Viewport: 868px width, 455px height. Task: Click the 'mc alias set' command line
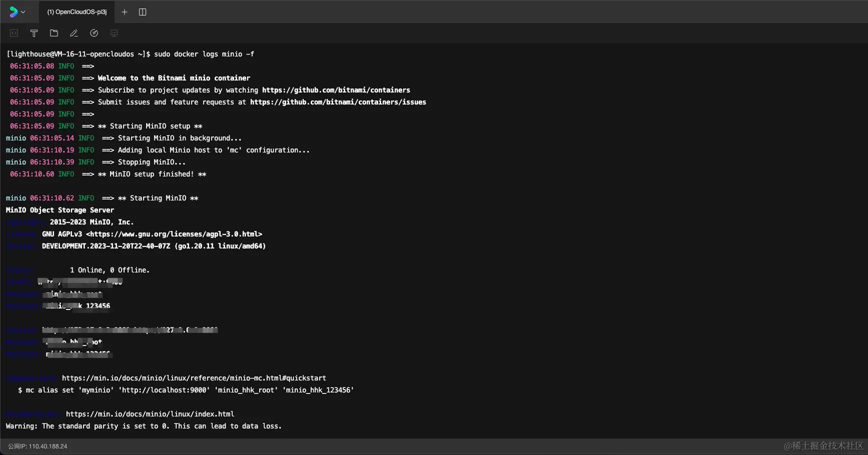186,390
